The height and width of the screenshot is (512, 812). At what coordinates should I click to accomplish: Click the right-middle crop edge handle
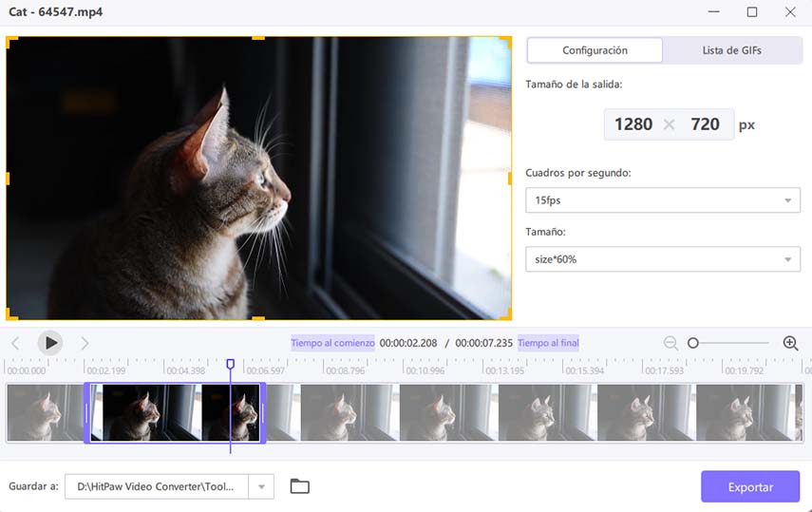(510, 179)
